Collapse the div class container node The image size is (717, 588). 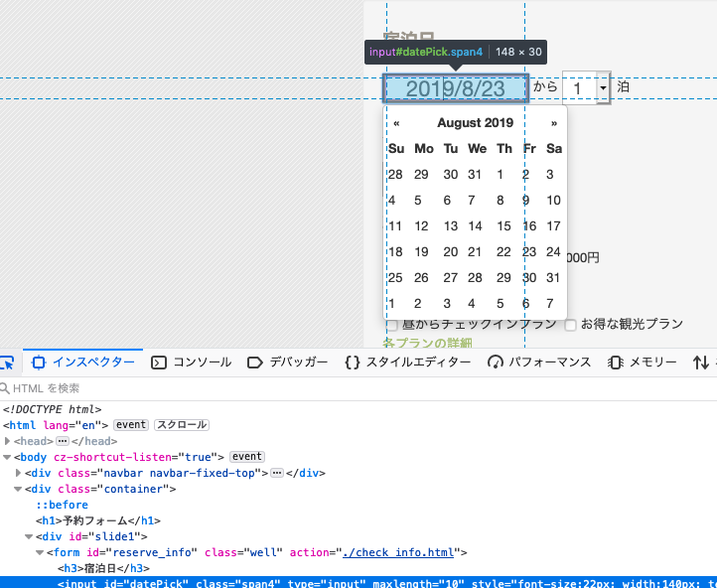[x=18, y=490]
